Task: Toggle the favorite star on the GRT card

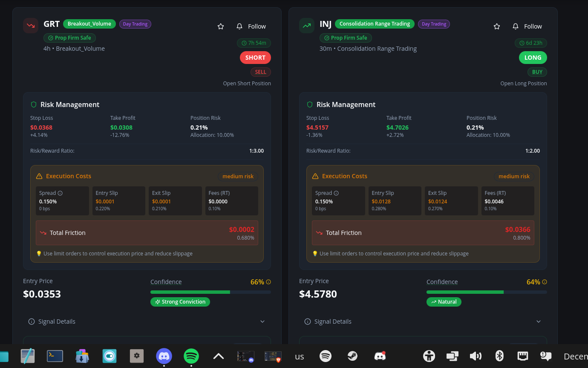Action: 221,26
